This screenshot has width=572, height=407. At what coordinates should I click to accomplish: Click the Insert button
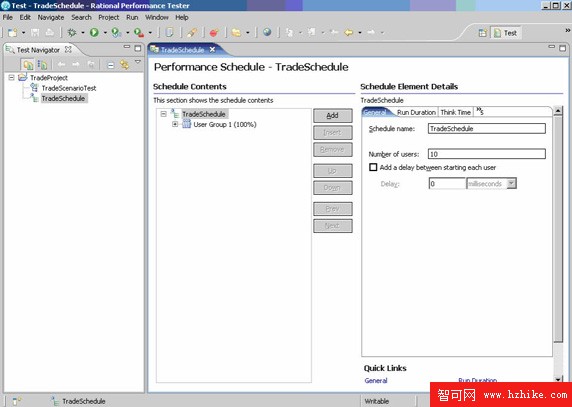point(333,133)
